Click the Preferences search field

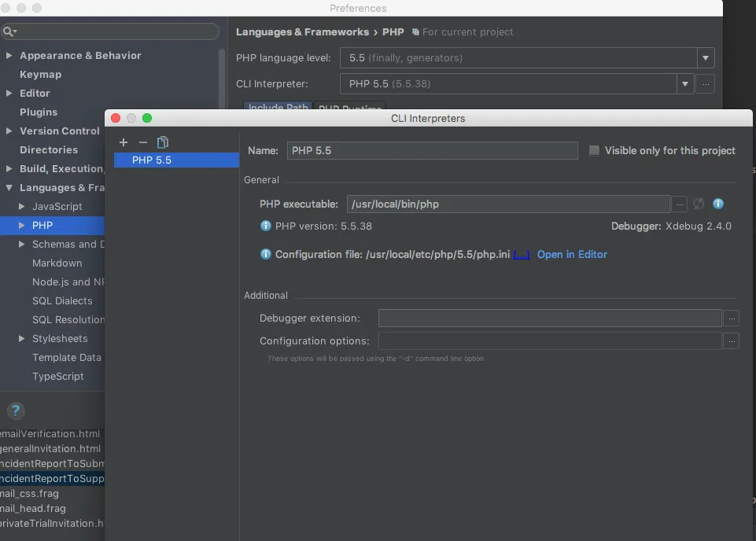(x=110, y=31)
